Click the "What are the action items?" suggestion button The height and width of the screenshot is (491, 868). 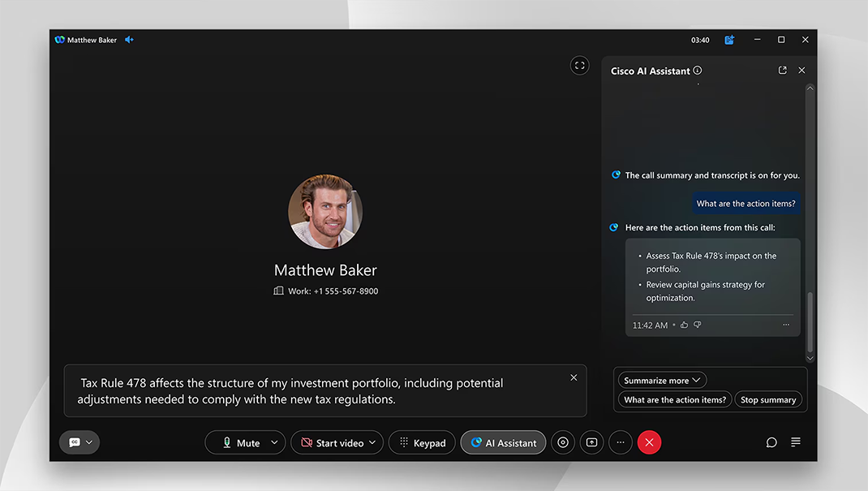675,399
